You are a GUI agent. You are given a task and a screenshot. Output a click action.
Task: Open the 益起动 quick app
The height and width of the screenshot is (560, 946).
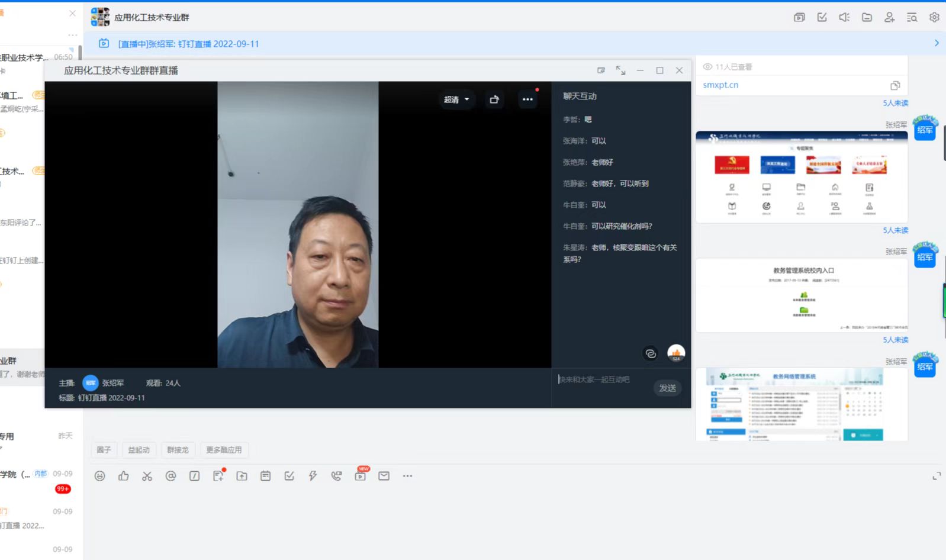pyautogui.click(x=139, y=450)
